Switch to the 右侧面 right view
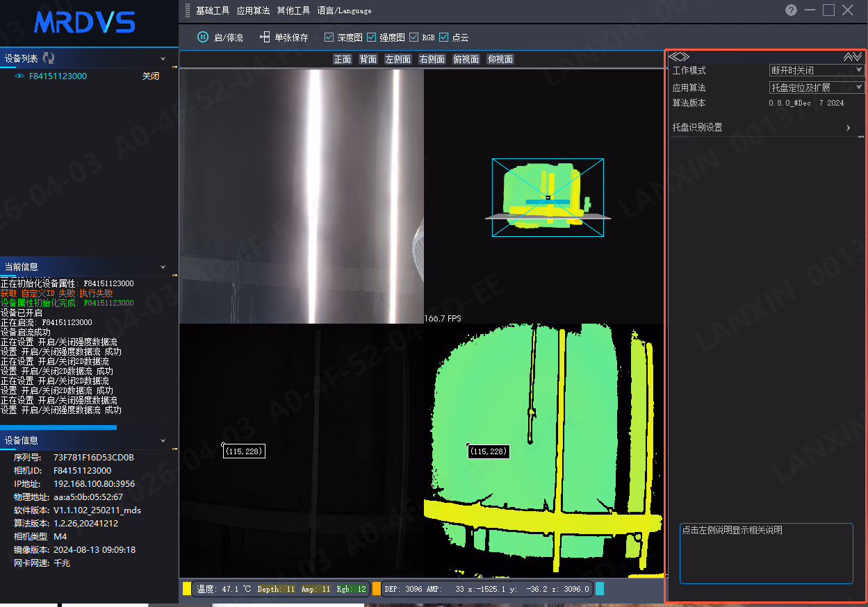The height and width of the screenshot is (607, 868). tap(432, 60)
